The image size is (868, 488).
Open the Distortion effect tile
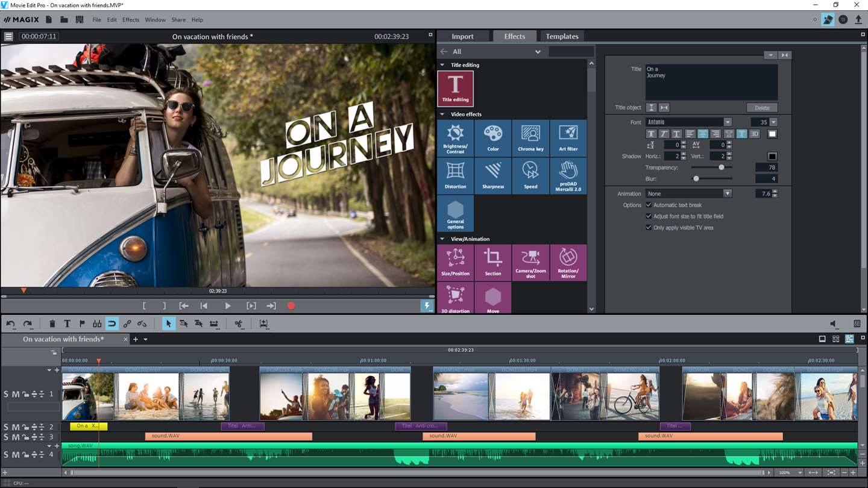point(456,176)
